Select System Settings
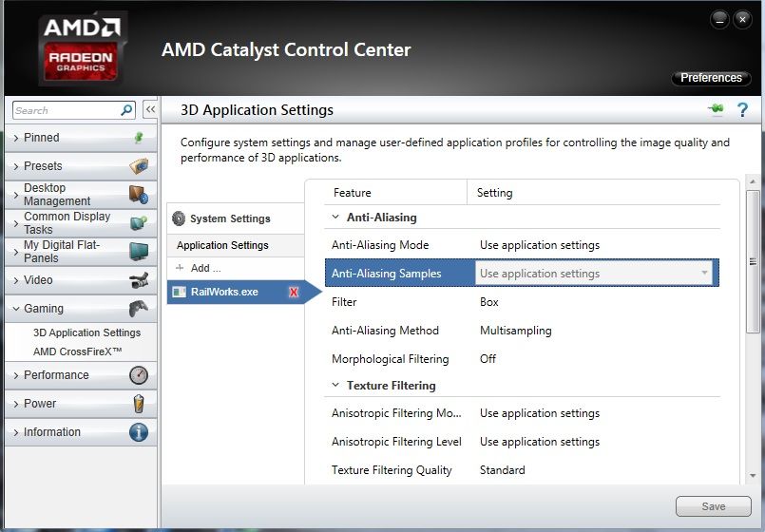 pyautogui.click(x=236, y=218)
